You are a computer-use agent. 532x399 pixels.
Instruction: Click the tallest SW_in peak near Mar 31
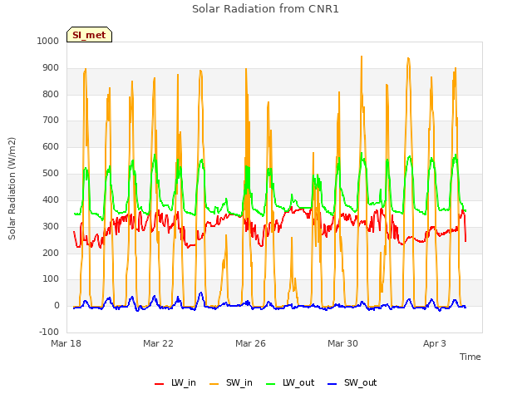[362, 57]
